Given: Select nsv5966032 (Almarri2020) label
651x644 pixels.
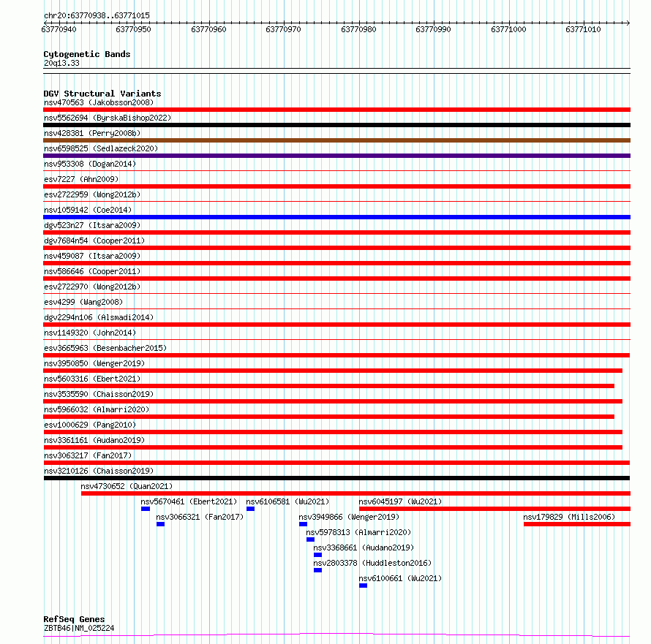Looking at the screenshot, I should click(x=97, y=409).
